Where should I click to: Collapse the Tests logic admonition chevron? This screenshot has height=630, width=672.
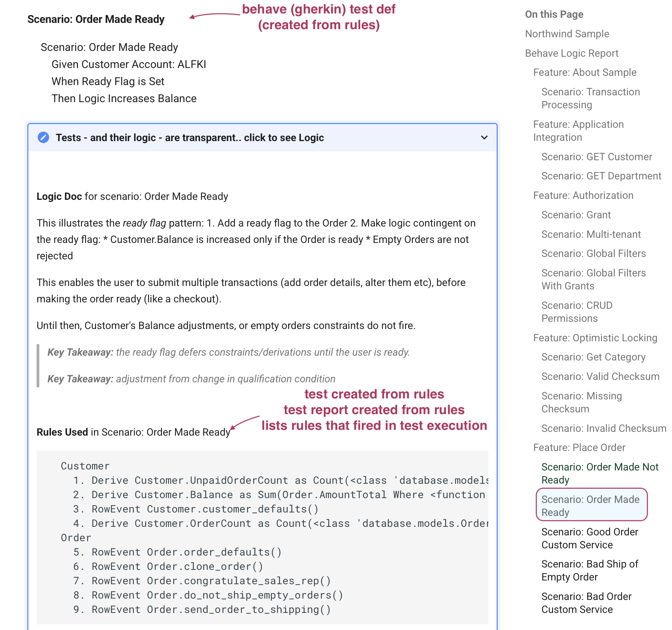(x=484, y=137)
